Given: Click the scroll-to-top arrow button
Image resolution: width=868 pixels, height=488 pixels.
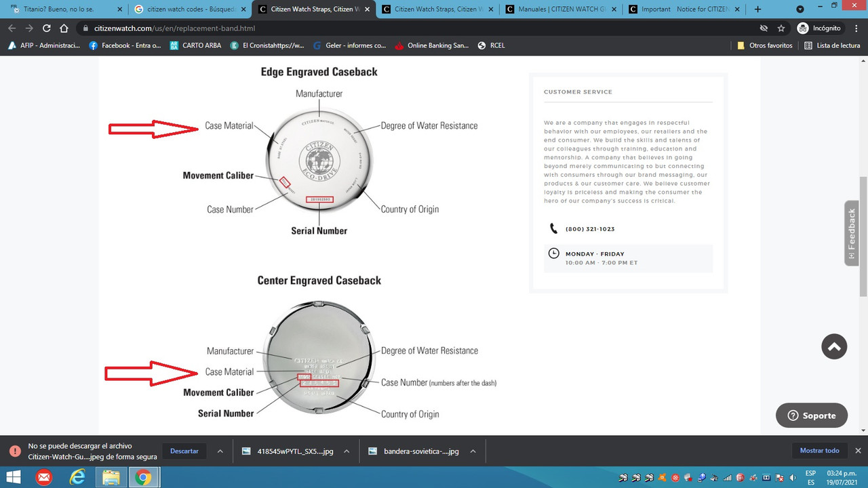Looking at the screenshot, I should point(834,346).
